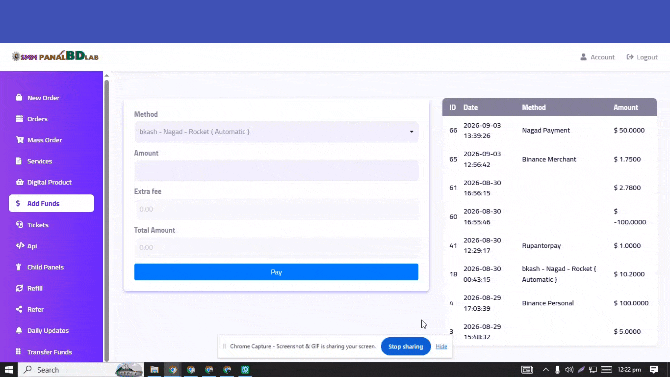This screenshot has height=377, width=670.
Task: Click the sidebar scroll up arrow
Action: coord(107,76)
